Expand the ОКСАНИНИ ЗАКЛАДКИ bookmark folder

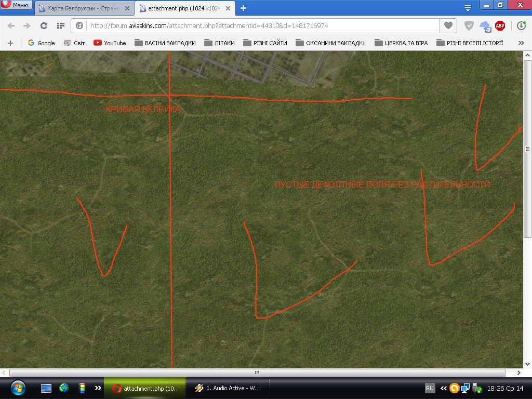click(331, 43)
